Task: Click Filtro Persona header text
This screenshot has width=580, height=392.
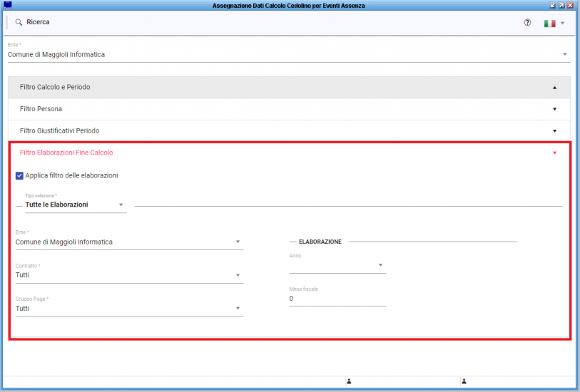Action: click(41, 109)
